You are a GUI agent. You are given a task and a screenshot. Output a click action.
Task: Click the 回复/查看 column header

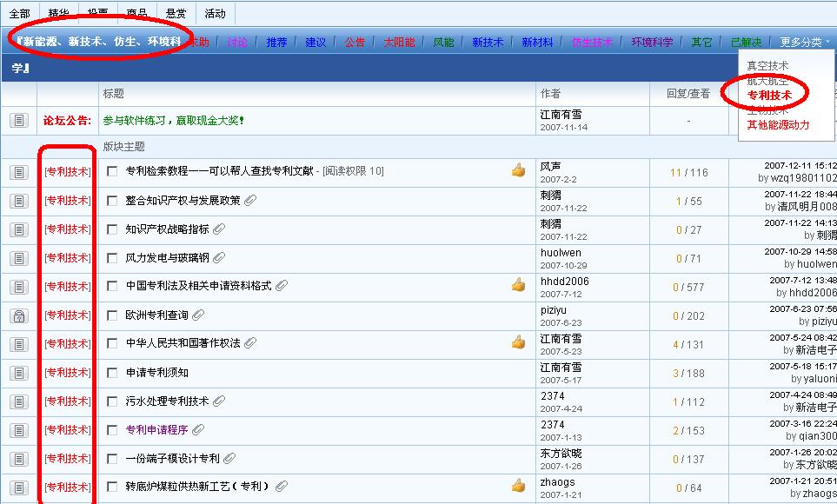click(688, 94)
